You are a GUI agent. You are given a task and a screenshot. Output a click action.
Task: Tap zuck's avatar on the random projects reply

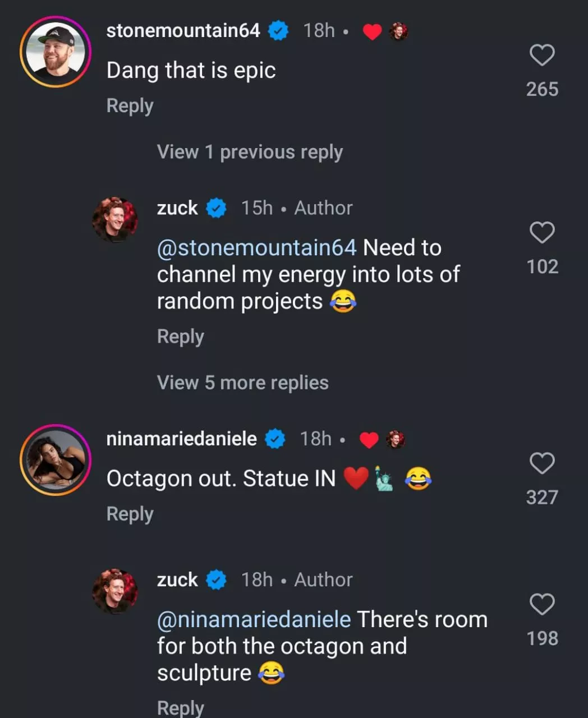(115, 219)
